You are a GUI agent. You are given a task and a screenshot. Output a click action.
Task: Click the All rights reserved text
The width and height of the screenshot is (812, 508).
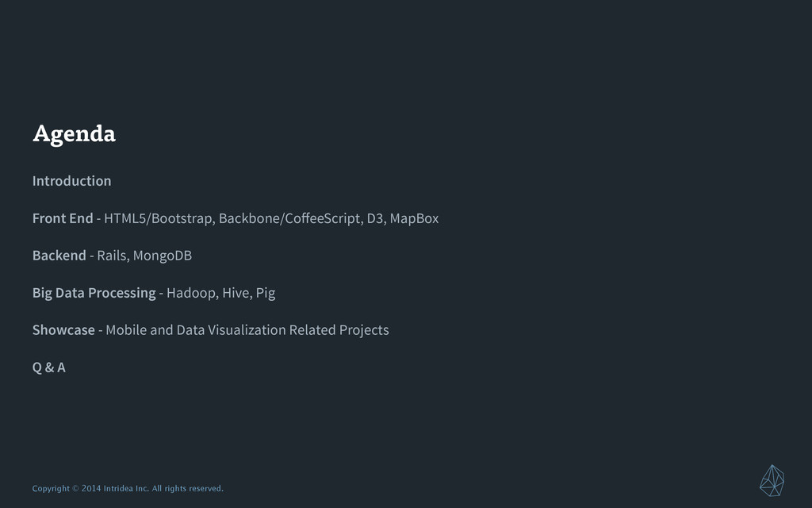[187, 488]
